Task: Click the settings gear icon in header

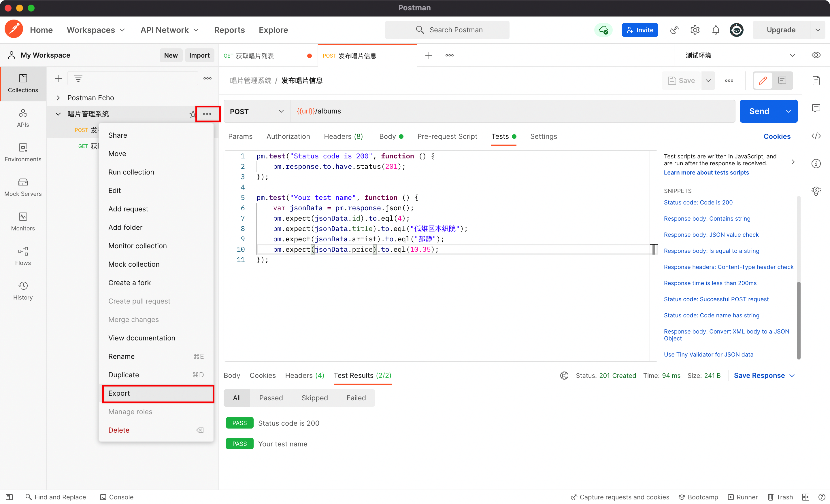Action: [x=695, y=30]
